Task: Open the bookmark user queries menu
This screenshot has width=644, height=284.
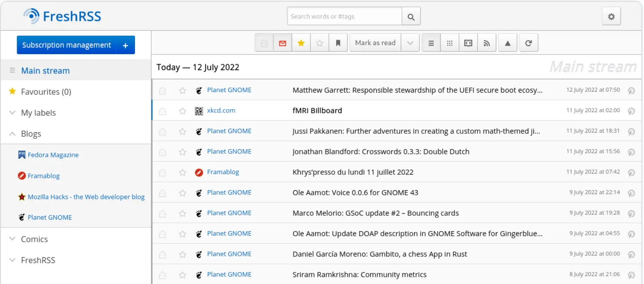Action: point(338,43)
